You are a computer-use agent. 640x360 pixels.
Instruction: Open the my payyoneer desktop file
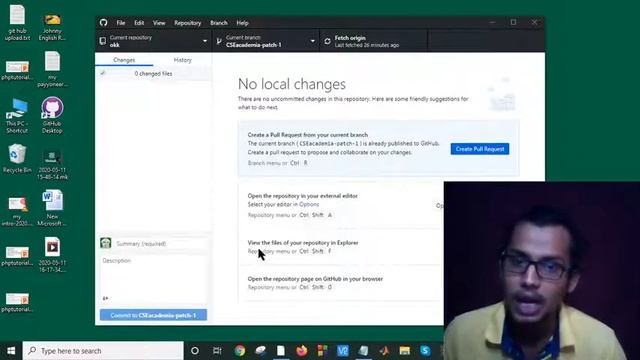coord(52,69)
